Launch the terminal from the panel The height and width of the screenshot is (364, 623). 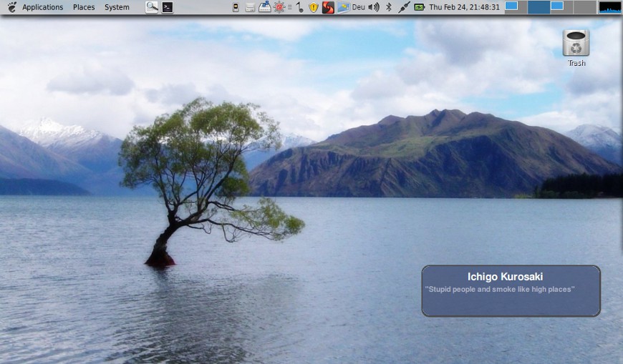168,7
